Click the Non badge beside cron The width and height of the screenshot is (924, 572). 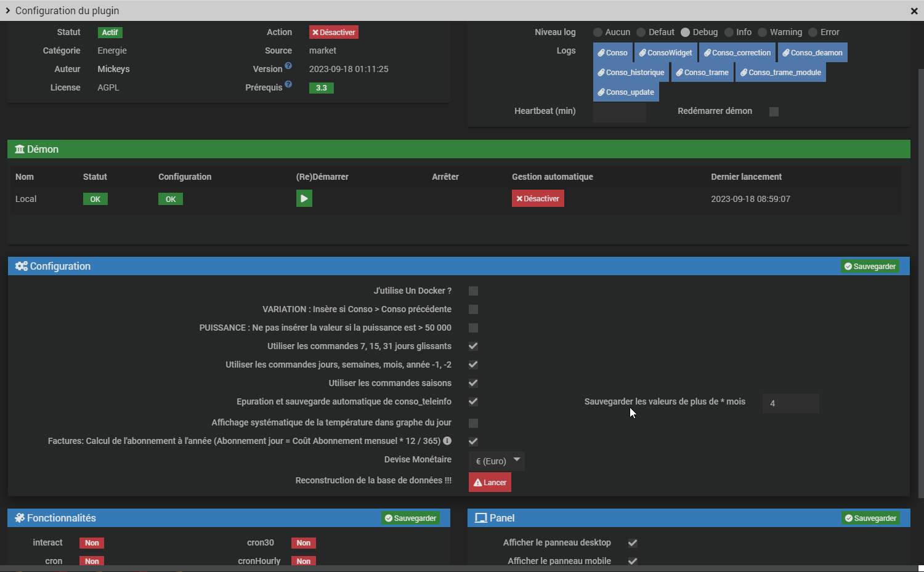[92, 561]
